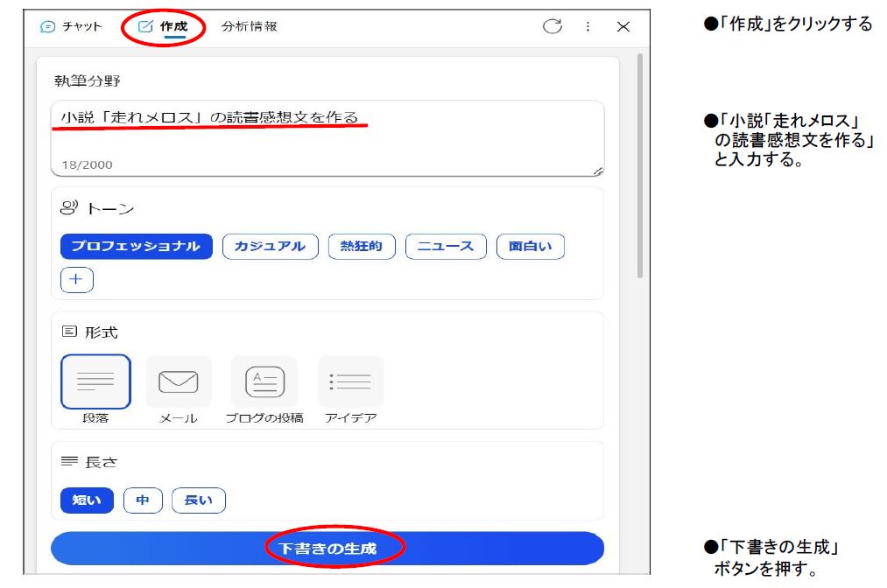This screenshot has height=588, width=887.
Task: Add custom tone with plus button
Action: [77, 280]
